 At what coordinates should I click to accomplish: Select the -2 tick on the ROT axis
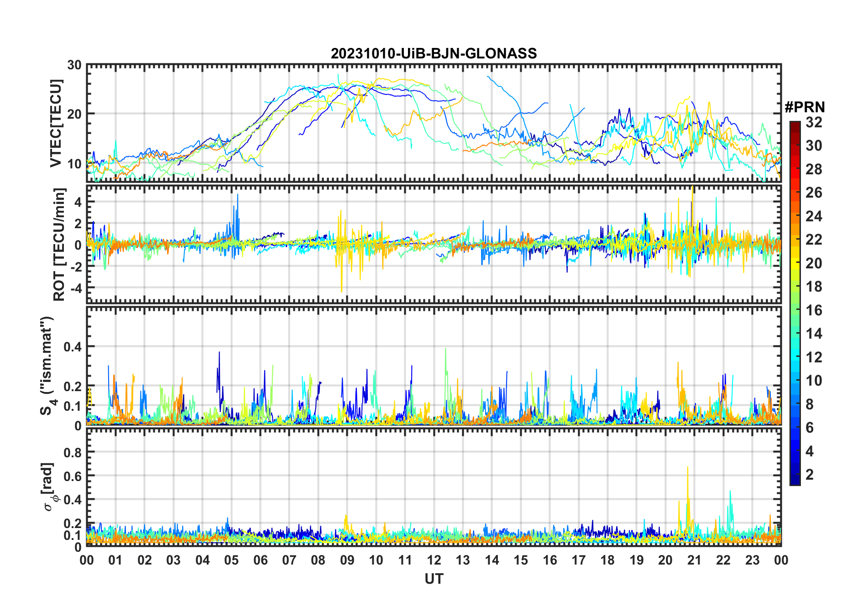coord(75,267)
